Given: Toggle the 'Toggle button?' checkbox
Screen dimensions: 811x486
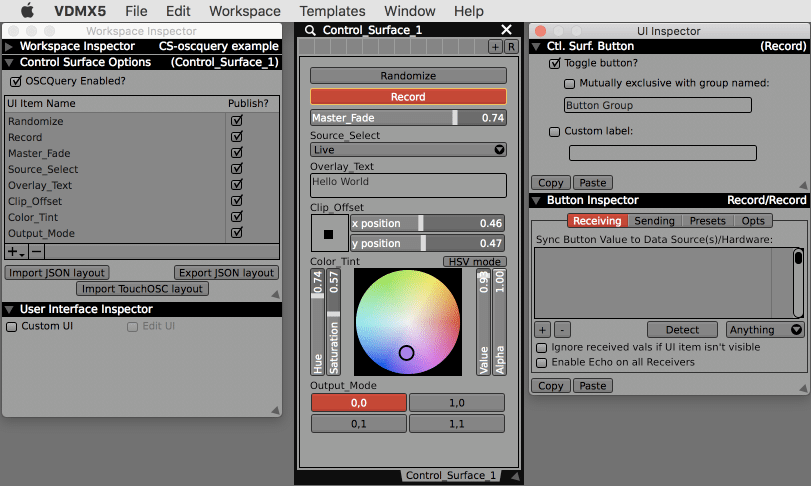Looking at the screenshot, I should tap(554, 64).
